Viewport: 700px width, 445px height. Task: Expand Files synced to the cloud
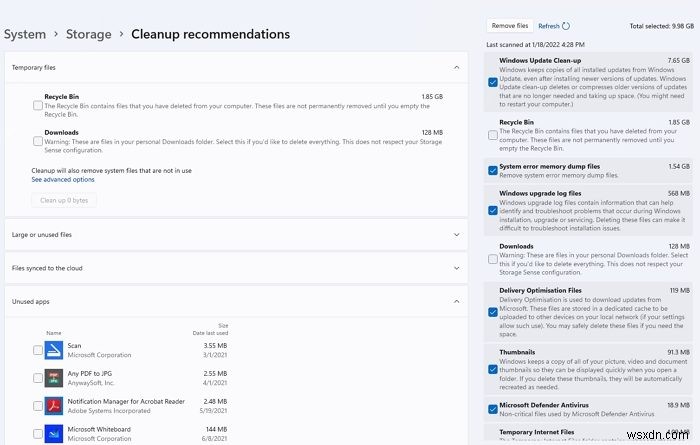point(457,268)
